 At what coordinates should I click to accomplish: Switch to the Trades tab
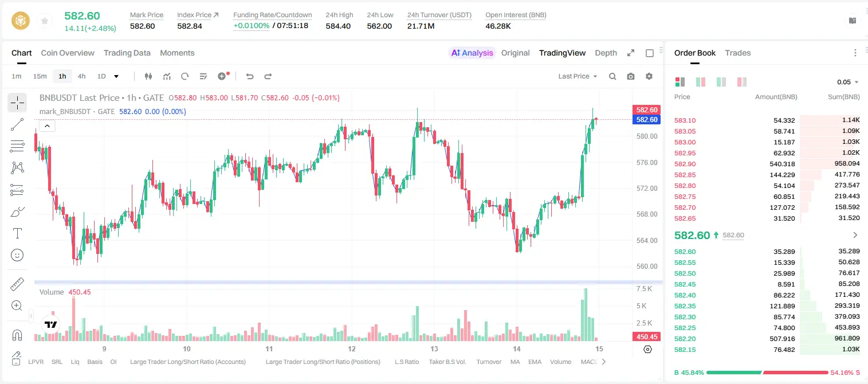[x=737, y=53]
